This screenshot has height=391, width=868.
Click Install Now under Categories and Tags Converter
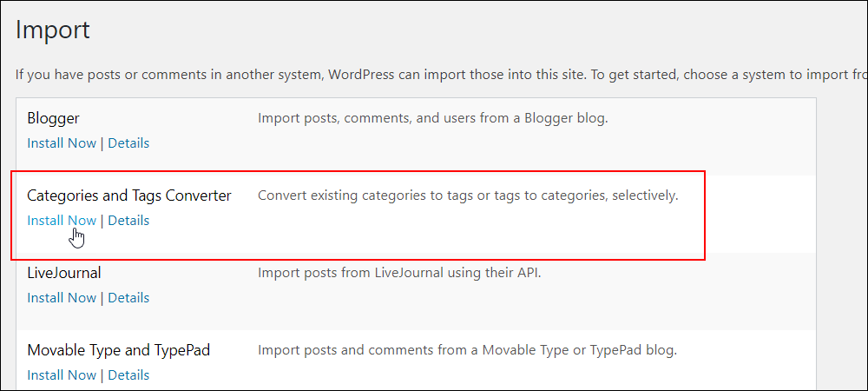(x=62, y=221)
